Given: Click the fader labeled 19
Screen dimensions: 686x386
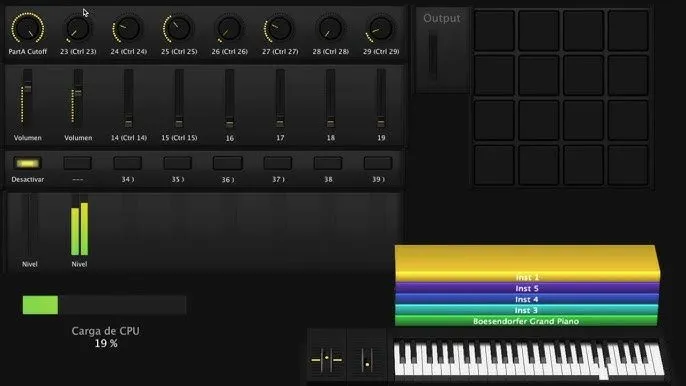Looking at the screenshot, I should click(x=381, y=98).
